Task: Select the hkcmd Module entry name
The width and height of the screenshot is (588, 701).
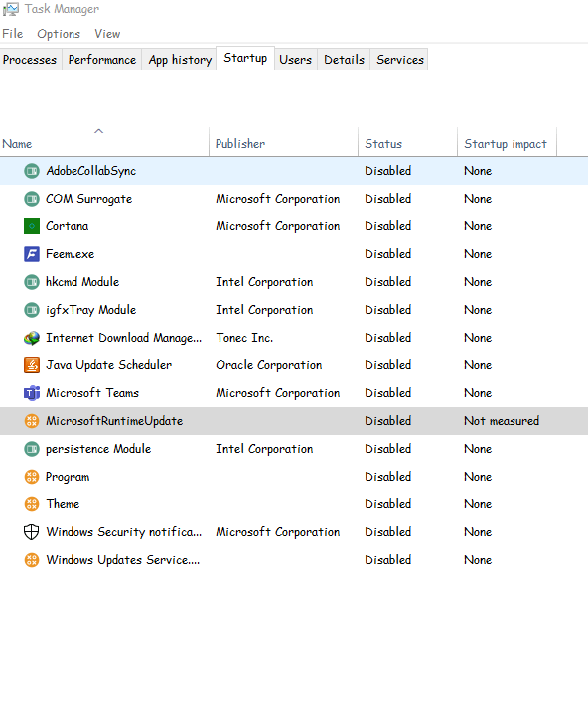Action: click(82, 282)
